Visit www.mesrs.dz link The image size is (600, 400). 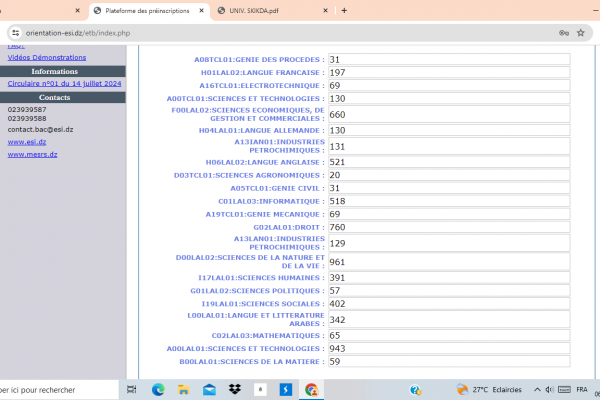click(33, 155)
